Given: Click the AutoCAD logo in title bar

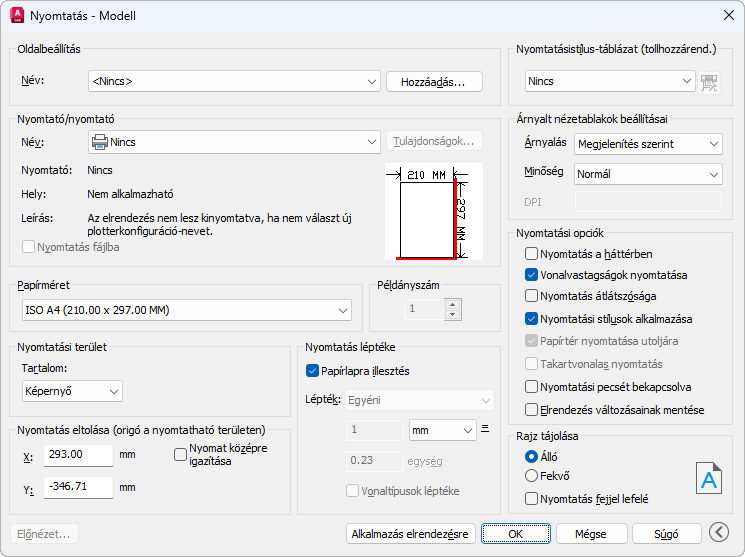Looking at the screenshot, I should pos(17,15).
